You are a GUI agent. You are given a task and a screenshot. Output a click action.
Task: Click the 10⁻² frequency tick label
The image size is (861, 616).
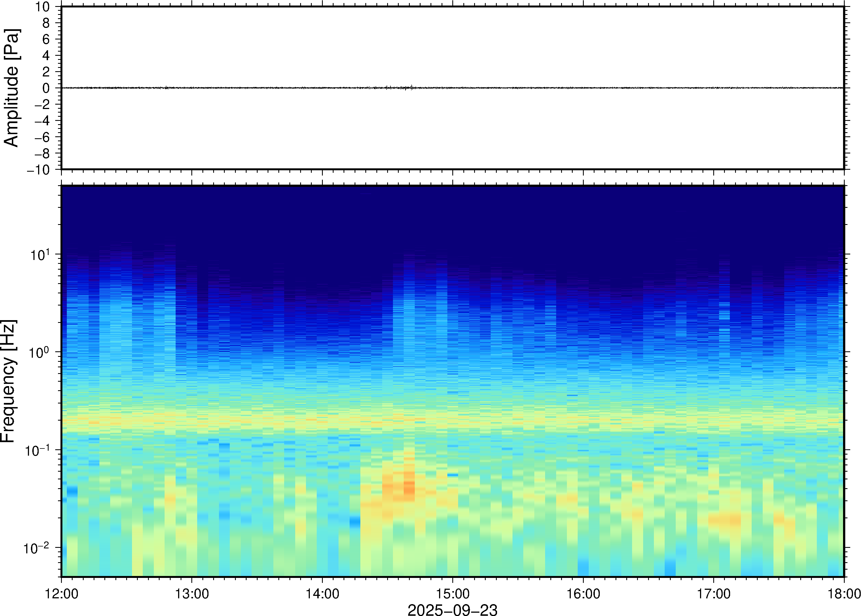[36, 548]
